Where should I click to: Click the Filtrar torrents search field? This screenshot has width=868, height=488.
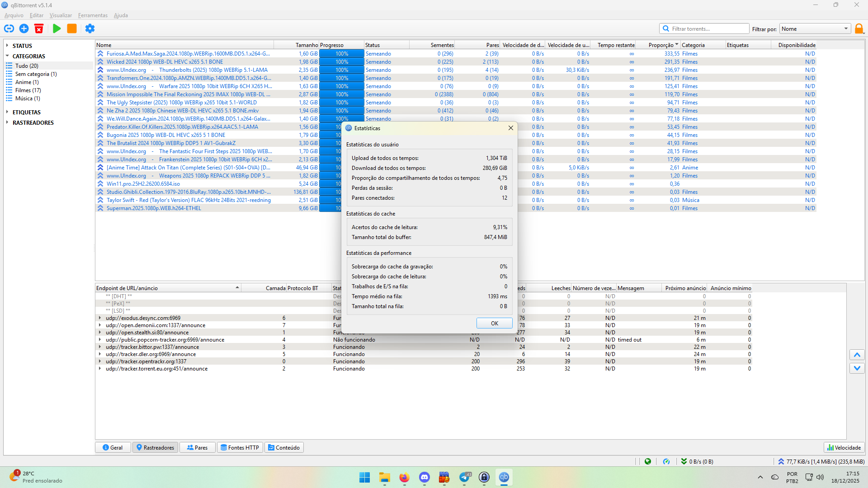pos(708,28)
